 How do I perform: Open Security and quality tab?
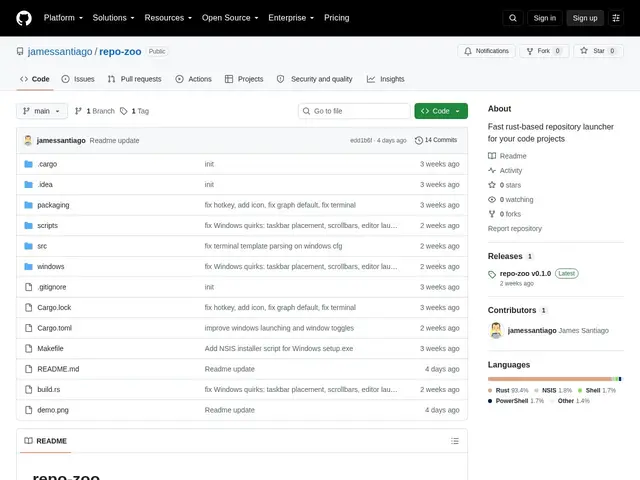[x=315, y=79]
